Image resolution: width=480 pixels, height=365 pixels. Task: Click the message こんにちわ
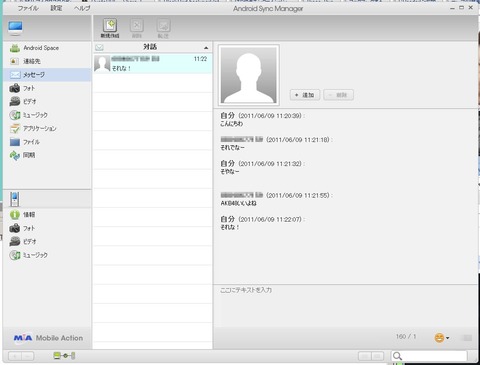(231, 124)
